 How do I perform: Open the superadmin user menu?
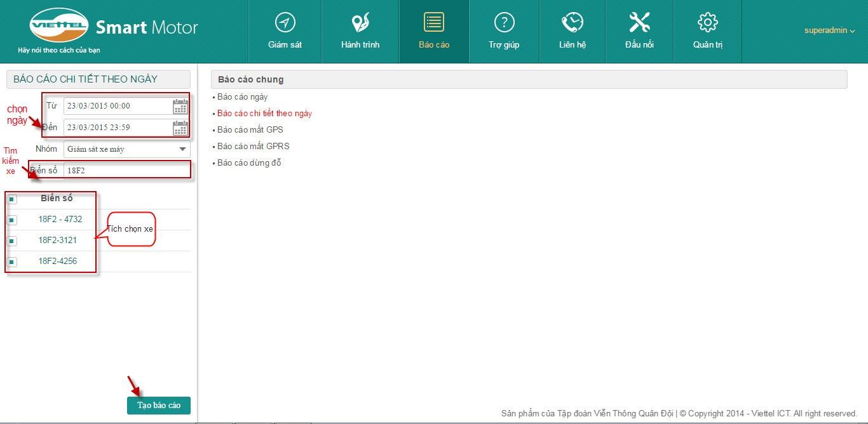pos(829,30)
